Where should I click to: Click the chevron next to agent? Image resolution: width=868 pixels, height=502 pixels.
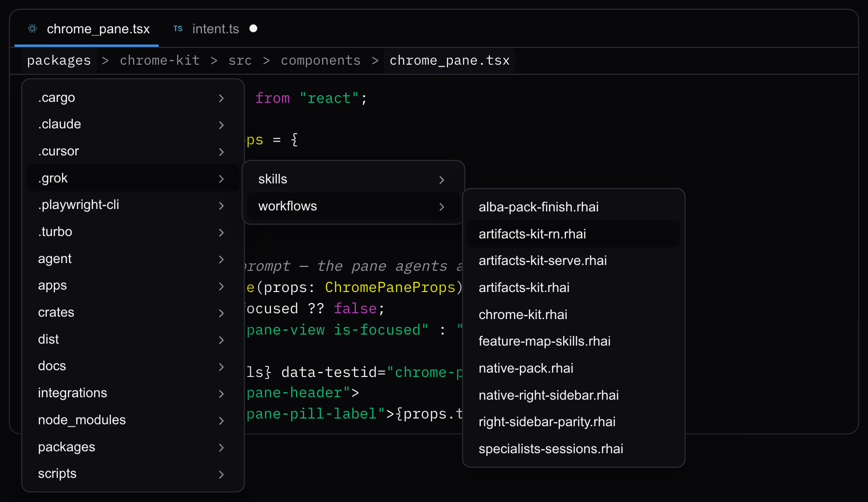tap(221, 260)
